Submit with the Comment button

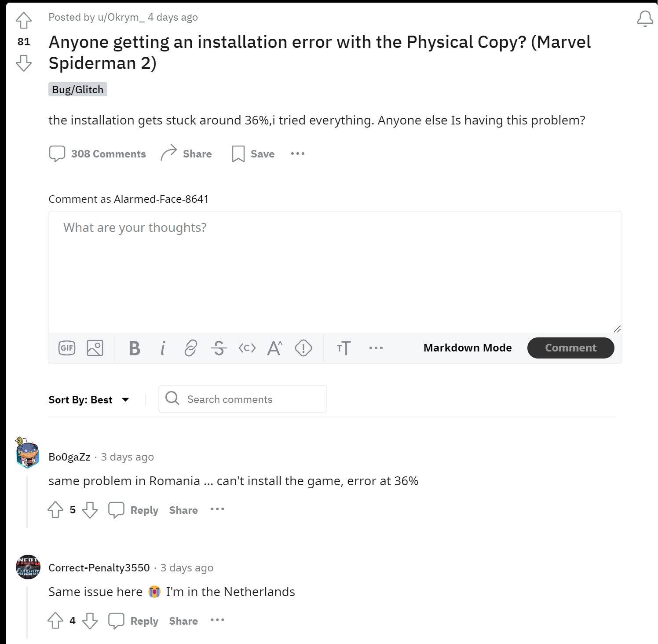570,348
